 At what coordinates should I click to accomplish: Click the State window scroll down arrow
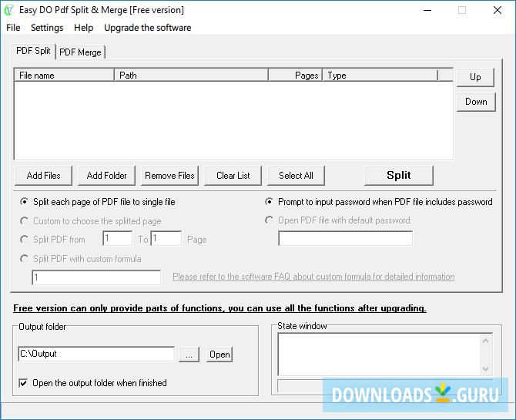coord(486,368)
